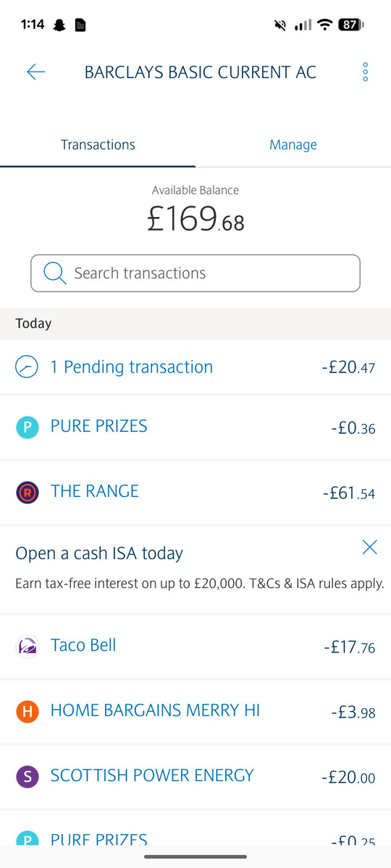Select the Transactions tab

[x=98, y=145]
